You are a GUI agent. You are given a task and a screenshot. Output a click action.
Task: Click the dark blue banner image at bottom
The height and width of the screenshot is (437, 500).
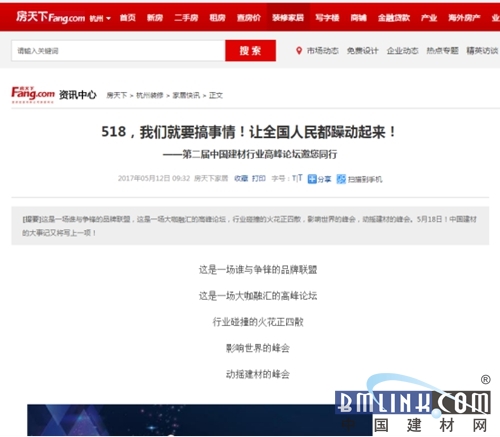[x=182, y=420]
